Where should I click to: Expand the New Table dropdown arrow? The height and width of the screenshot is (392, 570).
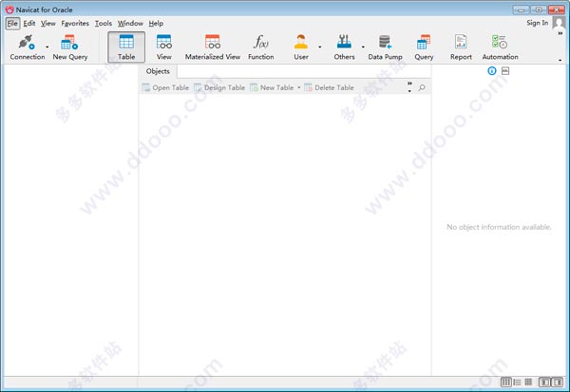click(299, 87)
